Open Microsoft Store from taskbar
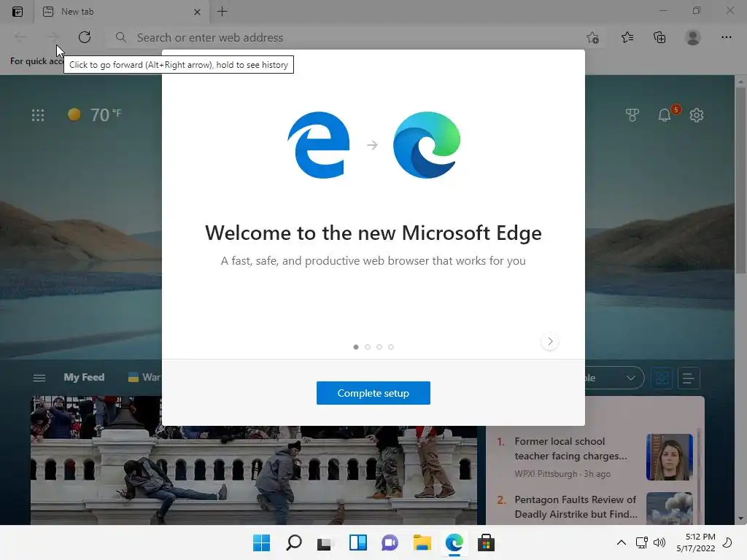This screenshot has height=560, width=747. pyautogui.click(x=486, y=542)
